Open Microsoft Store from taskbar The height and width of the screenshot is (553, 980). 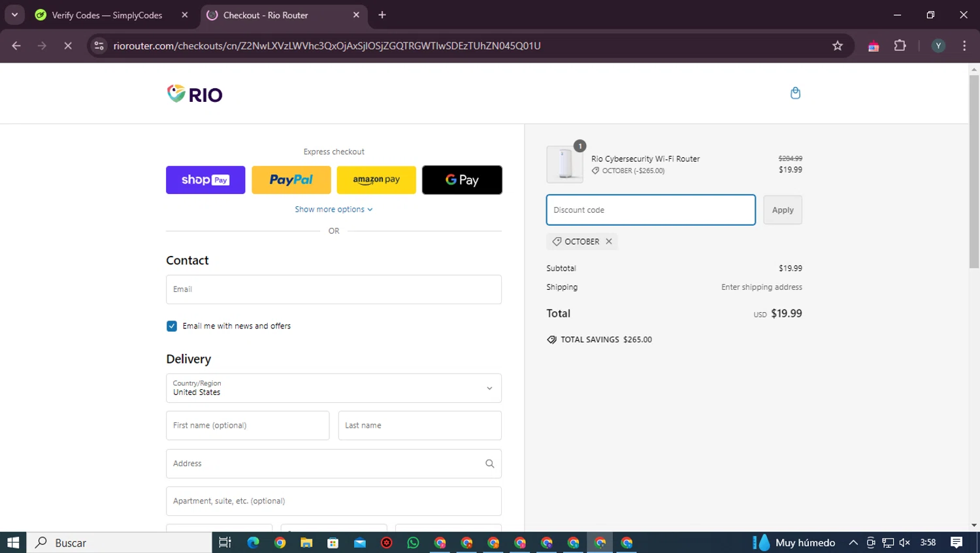(x=333, y=543)
